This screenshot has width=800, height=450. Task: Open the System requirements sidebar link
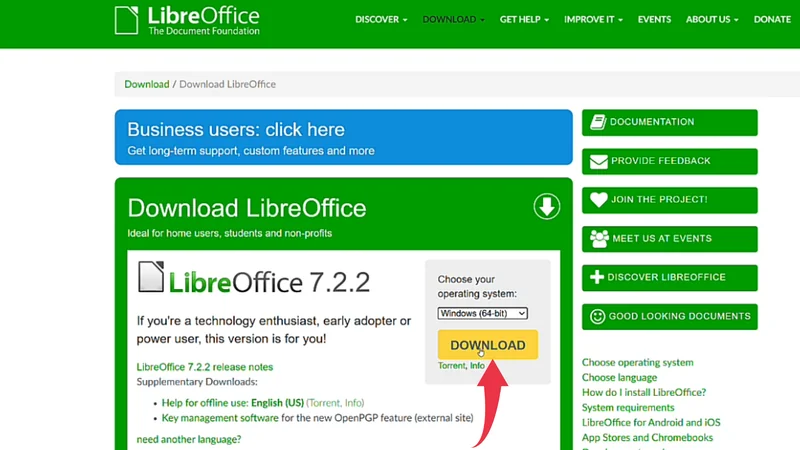click(628, 408)
